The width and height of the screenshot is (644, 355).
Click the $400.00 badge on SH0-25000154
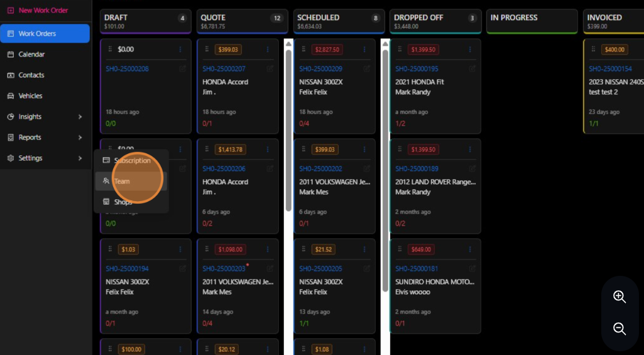614,50
